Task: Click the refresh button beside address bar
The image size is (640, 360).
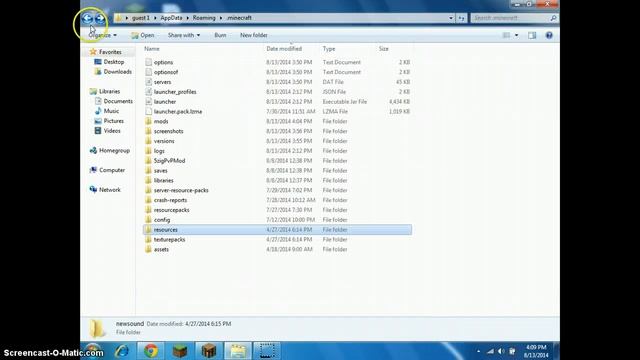Action: pos(461,18)
